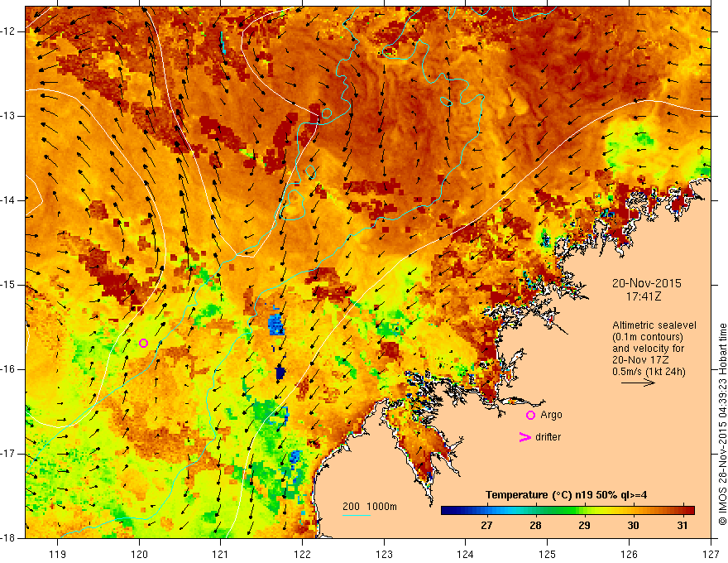Click the latitude label -16
This screenshot has height=563, width=728.
click(8, 369)
